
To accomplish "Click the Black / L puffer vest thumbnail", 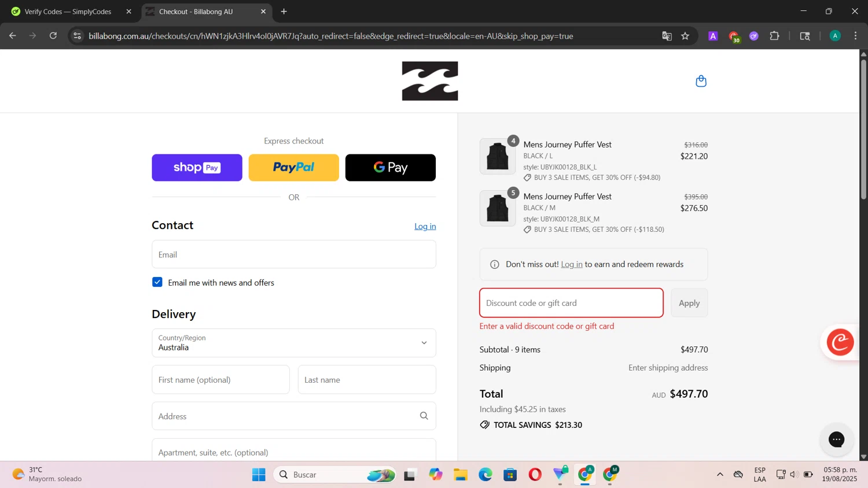I will coord(498,156).
